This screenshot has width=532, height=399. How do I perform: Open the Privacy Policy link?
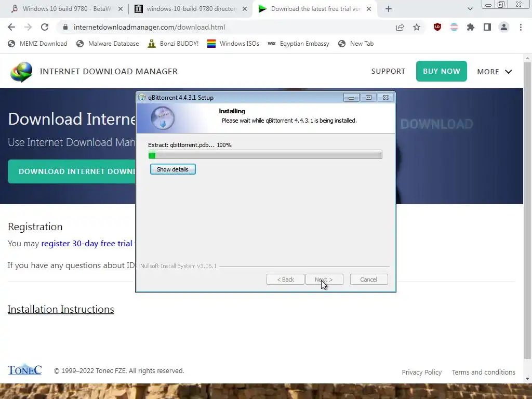[422, 372]
